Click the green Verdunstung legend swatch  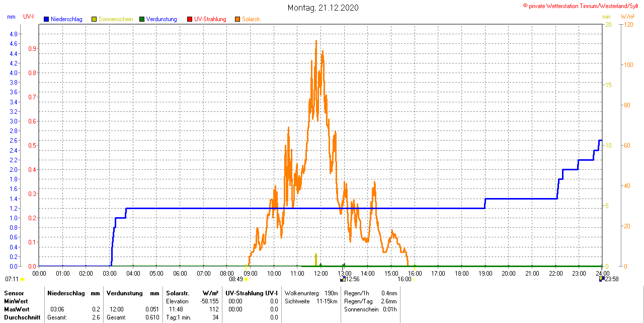point(142,19)
